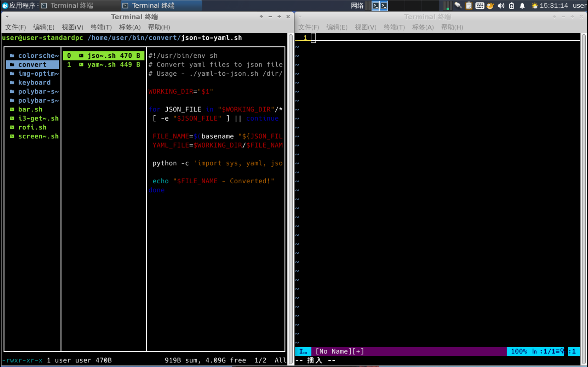588x367 pixels.
Task: Select jso~.sh 470 B file row
Action: (x=103, y=56)
